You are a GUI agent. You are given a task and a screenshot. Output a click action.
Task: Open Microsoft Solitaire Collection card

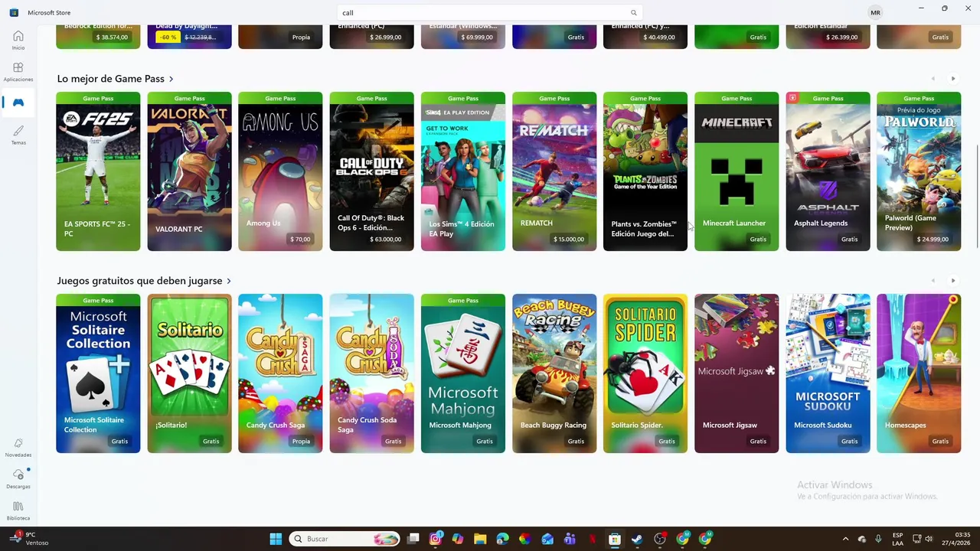tap(98, 373)
